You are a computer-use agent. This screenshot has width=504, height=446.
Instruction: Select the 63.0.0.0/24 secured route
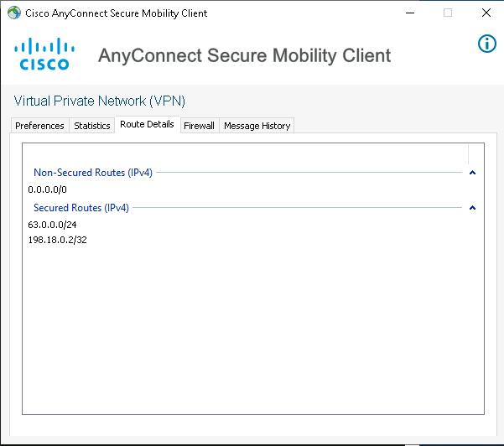coord(52,225)
